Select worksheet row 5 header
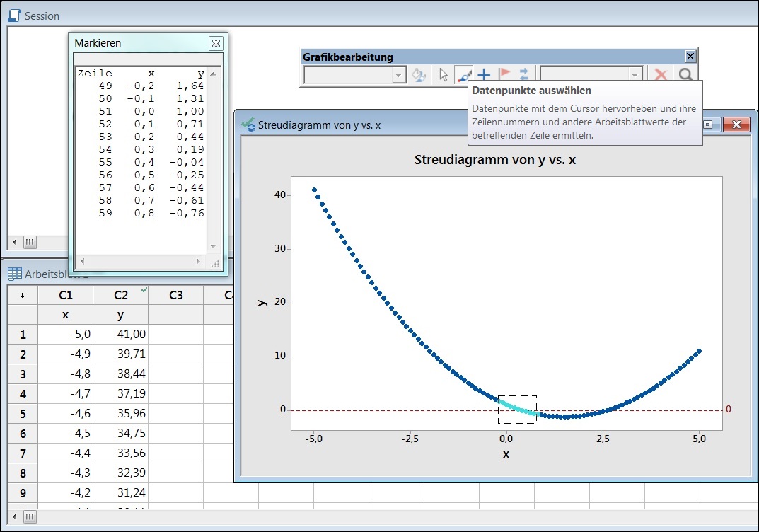This screenshot has height=532, width=759. click(23, 414)
